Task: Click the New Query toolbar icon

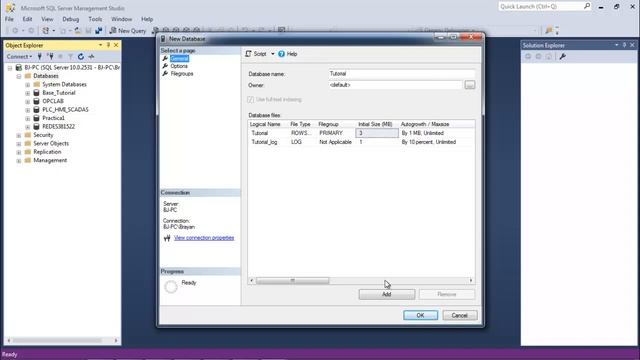Action: point(113,31)
